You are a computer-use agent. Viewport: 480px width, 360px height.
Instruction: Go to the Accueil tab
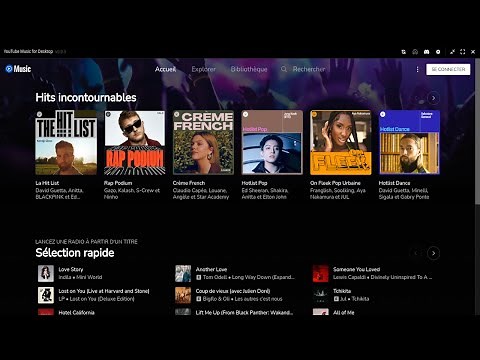click(x=165, y=69)
